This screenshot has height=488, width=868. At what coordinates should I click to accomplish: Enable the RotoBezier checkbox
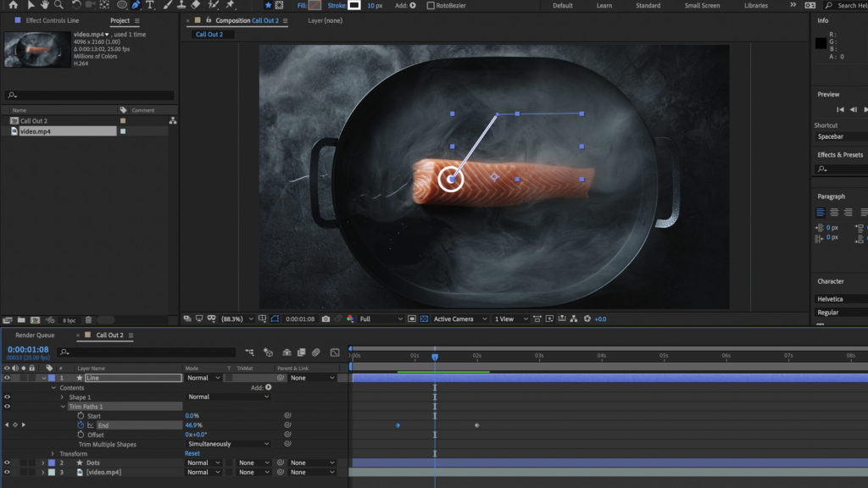point(431,5)
